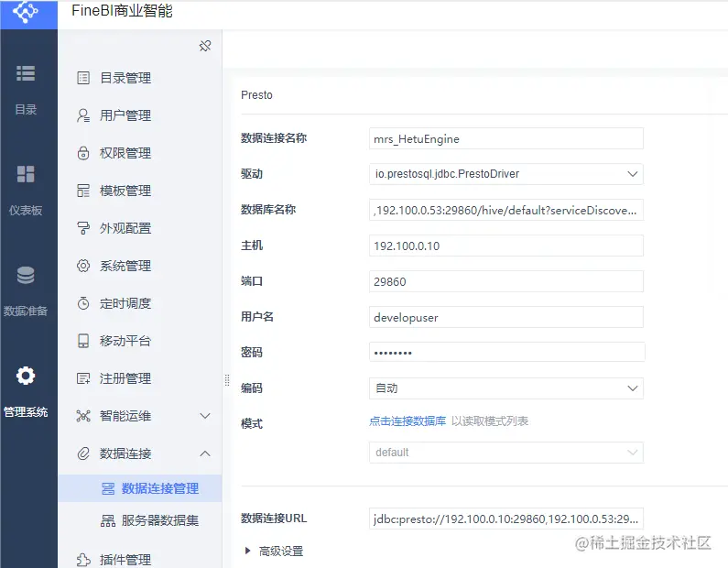
Task: Click 以读取模式列表 hint text
Action: point(490,421)
